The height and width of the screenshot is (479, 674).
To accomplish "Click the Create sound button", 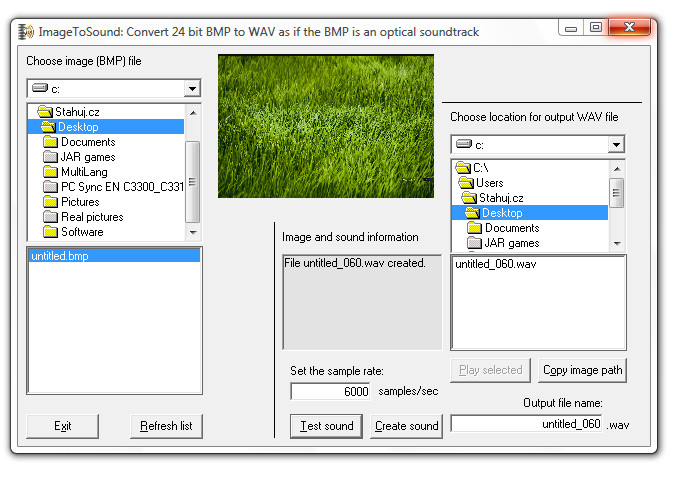I will (406, 426).
